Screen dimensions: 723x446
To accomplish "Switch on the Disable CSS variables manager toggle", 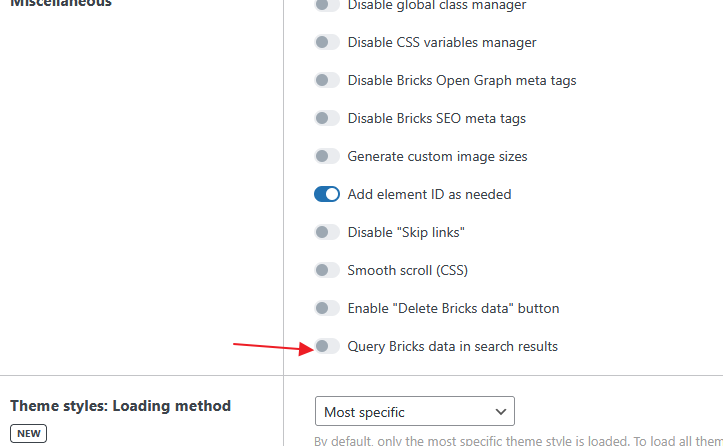I will [x=327, y=42].
